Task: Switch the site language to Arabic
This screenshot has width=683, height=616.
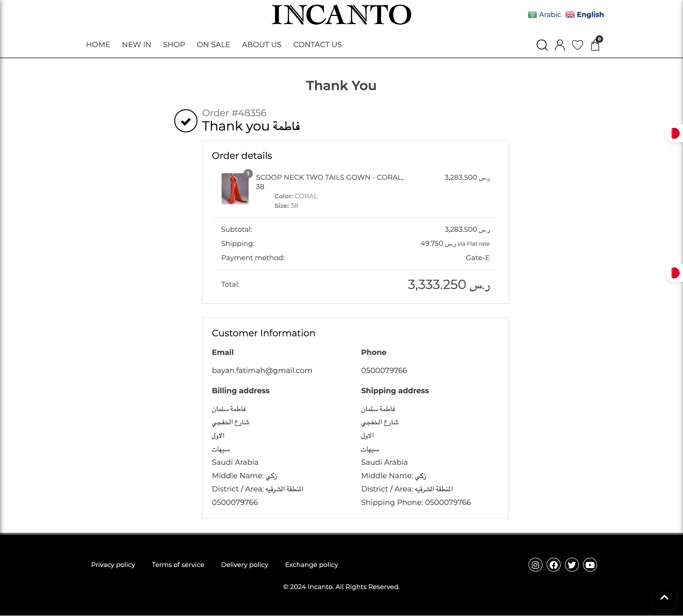Action: pos(545,15)
